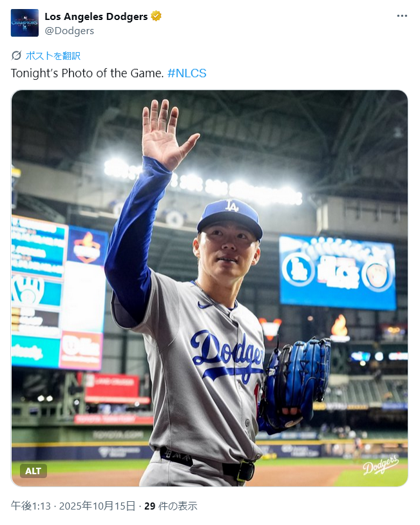Open the Dodgers profile avatar

point(24,23)
